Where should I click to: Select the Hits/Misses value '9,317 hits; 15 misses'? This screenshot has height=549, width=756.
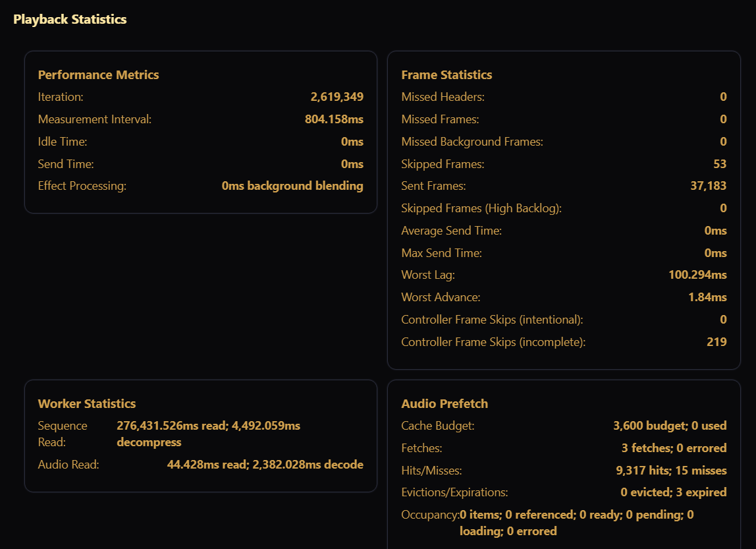click(671, 471)
